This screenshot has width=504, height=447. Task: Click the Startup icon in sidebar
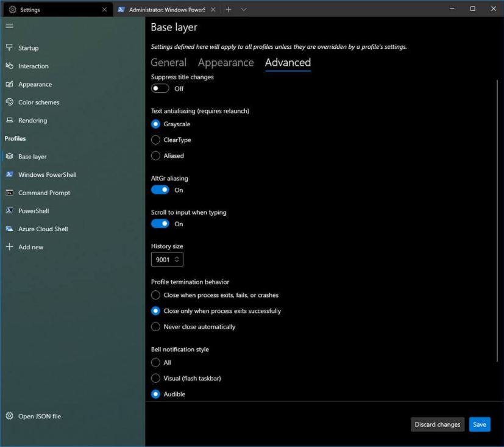coord(10,48)
